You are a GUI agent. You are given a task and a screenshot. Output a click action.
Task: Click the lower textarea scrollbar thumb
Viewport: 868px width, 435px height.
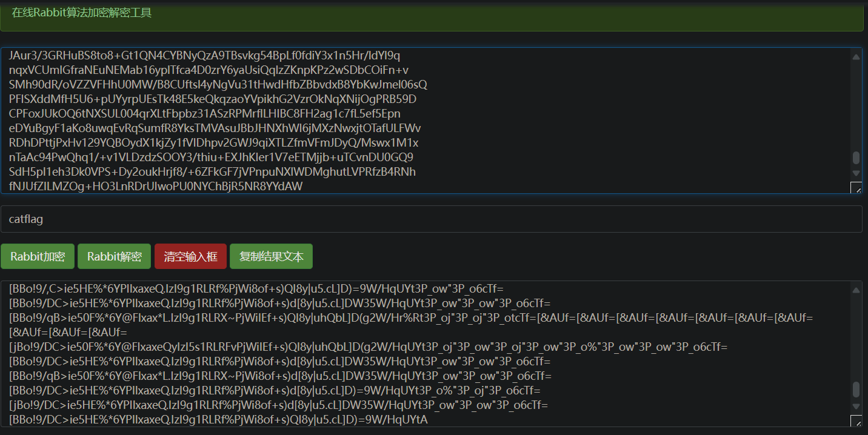pyautogui.click(x=856, y=389)
